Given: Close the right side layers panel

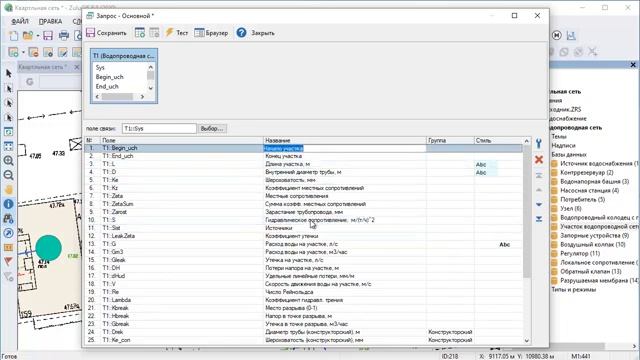Looking at the screenshot, I should (633, 64).
